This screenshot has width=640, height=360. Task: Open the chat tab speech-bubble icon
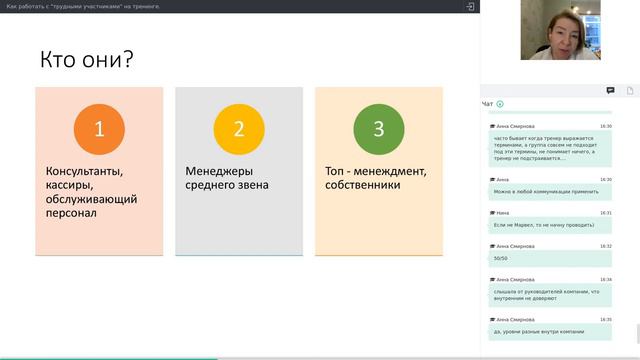[x=610, y=90]
